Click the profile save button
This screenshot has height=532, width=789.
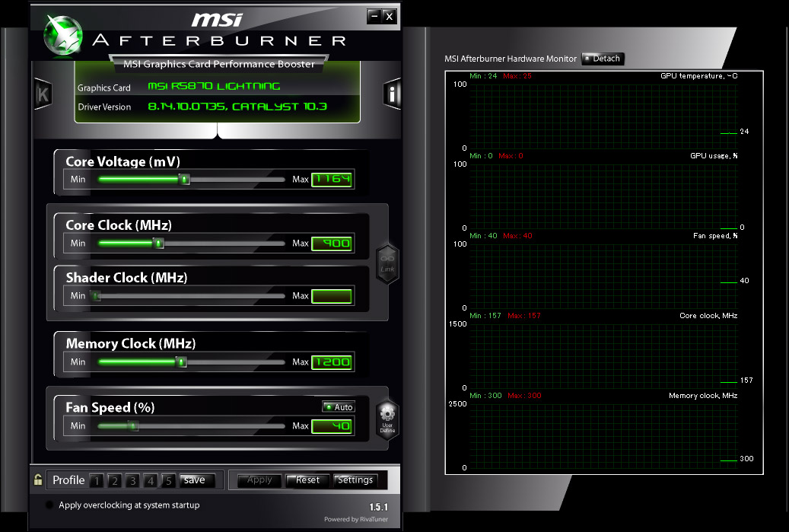click(x=197, y=480)
